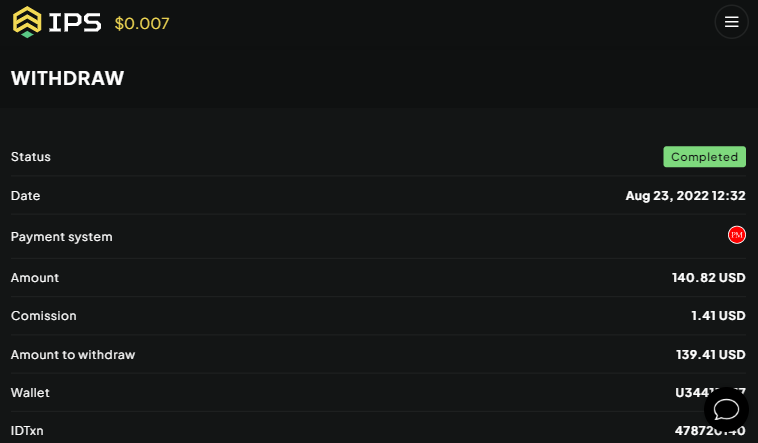758x443 pixels.
Task: Click the IPS token price $0.007
Action: point(142,23)
